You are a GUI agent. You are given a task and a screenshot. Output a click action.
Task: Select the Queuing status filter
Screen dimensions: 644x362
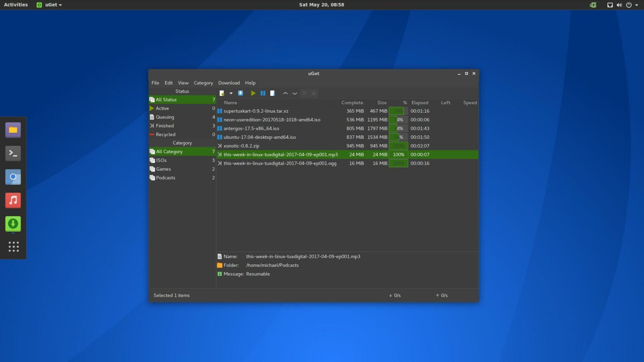[x=164, y=117]
